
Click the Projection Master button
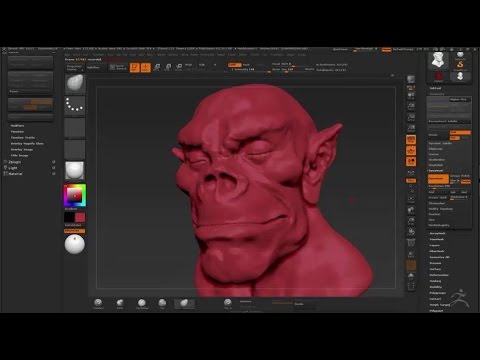point(75,68)
